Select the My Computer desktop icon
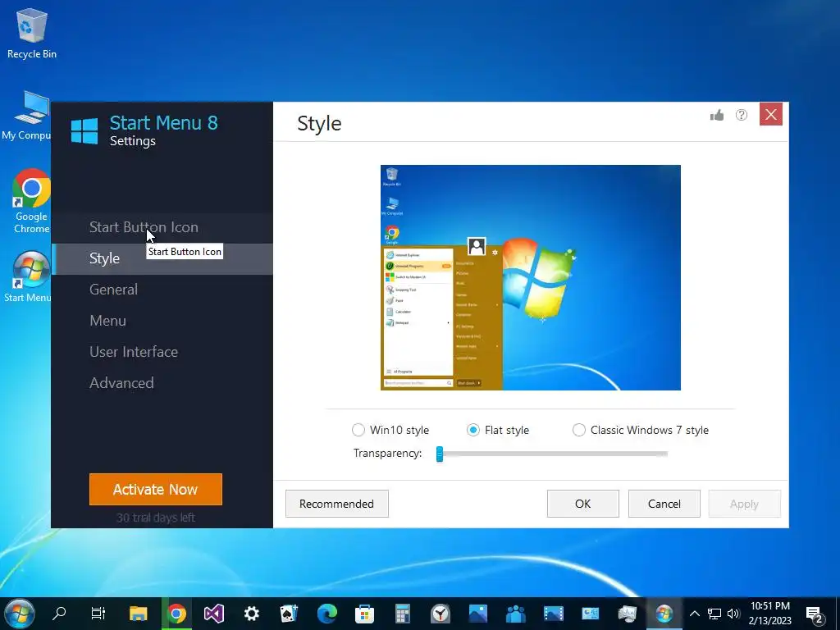This screenshot has height=630, width=840. pyautogui.click(x=27, y=116)
